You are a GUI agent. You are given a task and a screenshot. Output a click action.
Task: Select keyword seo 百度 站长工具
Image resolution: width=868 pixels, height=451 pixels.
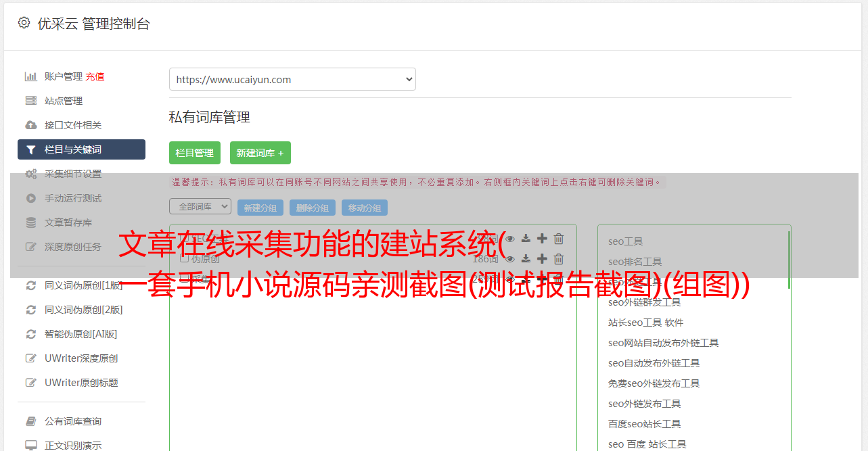pos(647,444)
